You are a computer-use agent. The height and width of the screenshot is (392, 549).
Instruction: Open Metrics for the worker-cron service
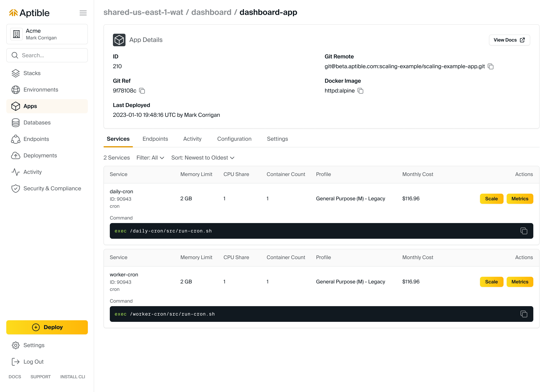pyautogui.click(x=519, y=282)
